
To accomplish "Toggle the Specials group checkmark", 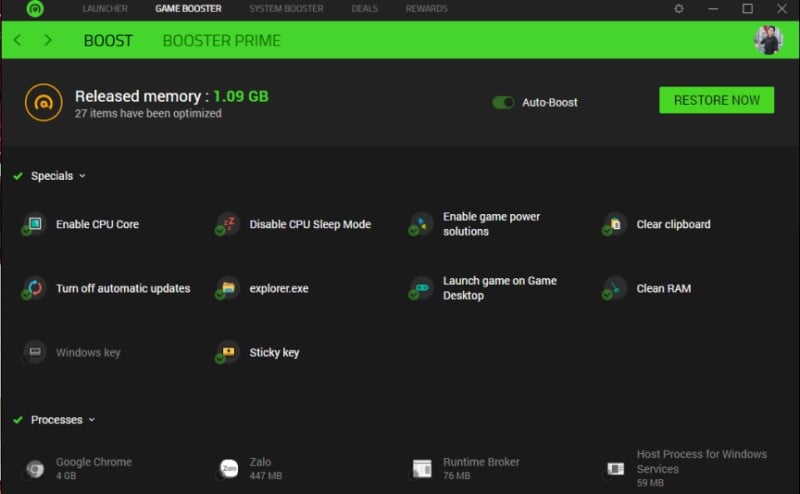I will click(x=18, y=176).
